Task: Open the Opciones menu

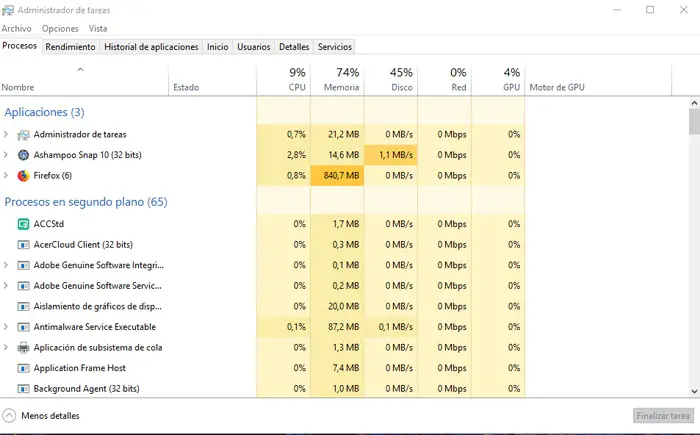Action: click(x=60, y=28)
